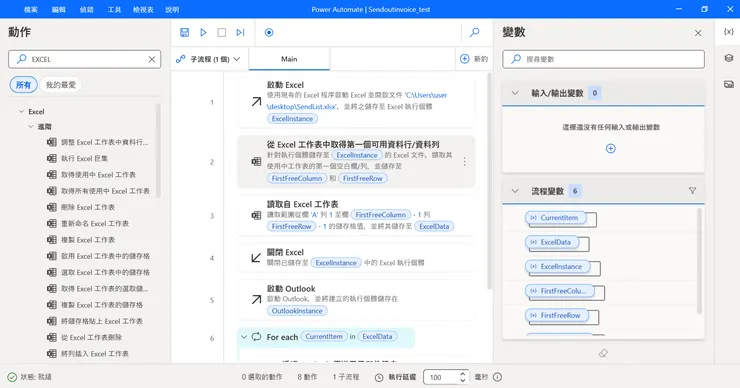Screen dimensions: 740x388
Task: Click the OutlookInstance variable in step 5
Action: [297, 311]
